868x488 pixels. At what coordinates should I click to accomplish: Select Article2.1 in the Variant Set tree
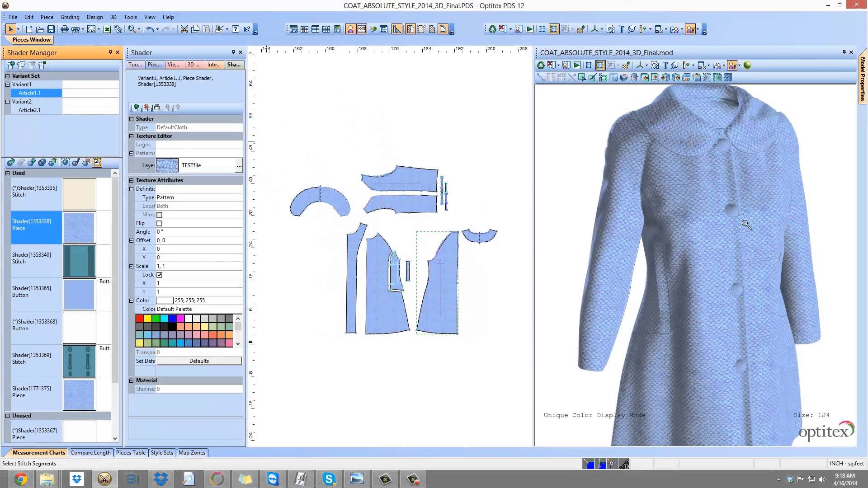(30, 110)
